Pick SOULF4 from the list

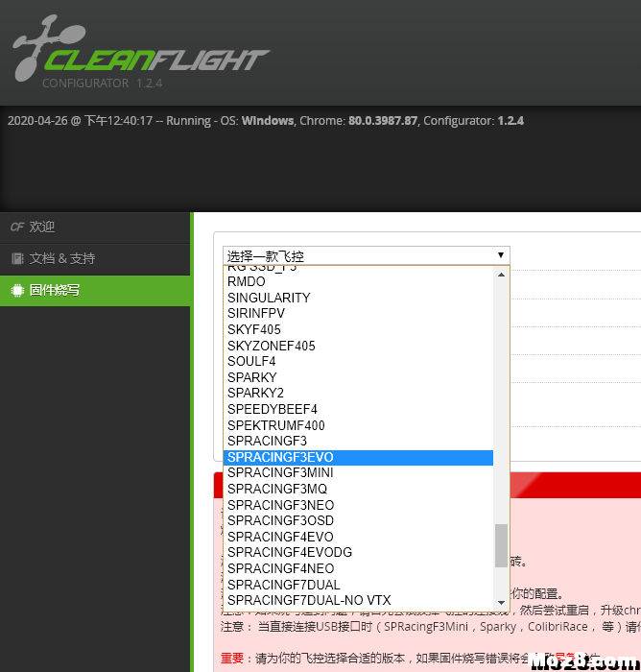pos(358,362)
